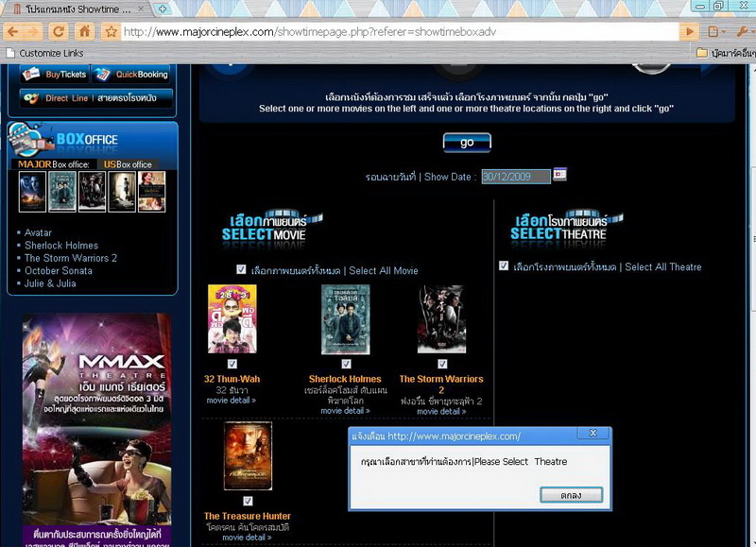Open movie detail for The Treasure Hunter
This screenshot has width=756, height=547.
[x=248, y=538]
